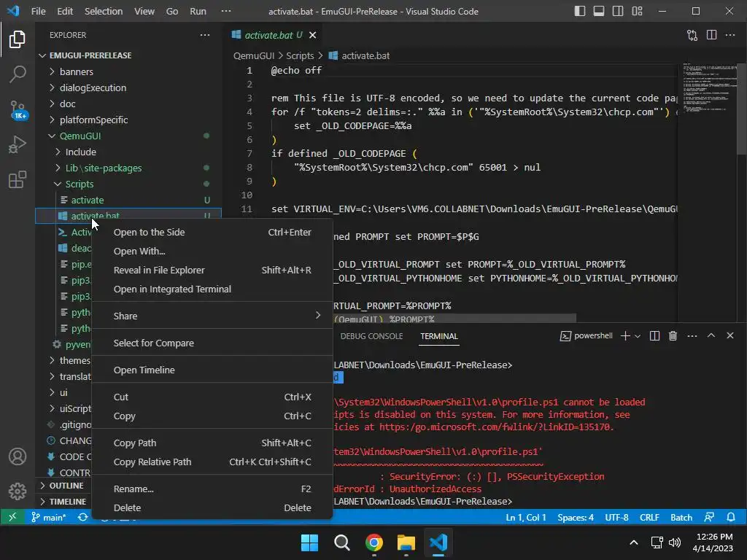The image size is (747, 560).
Task: Open the File menu
Action: tap(38, 11)
